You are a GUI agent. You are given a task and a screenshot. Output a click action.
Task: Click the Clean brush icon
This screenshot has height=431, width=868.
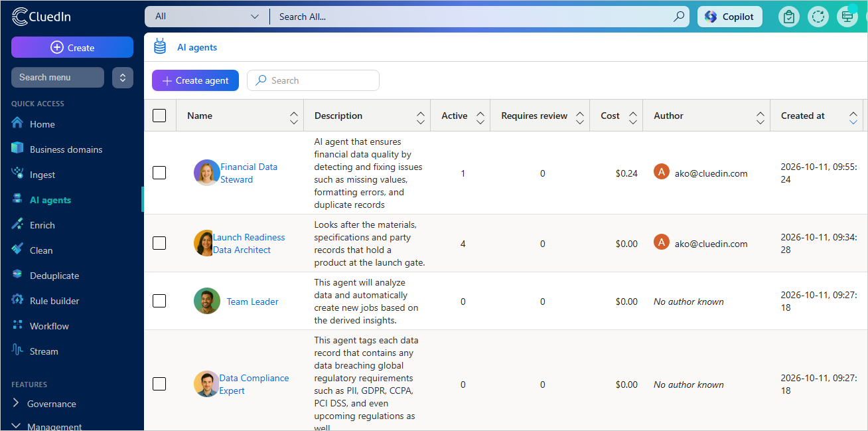17,250
